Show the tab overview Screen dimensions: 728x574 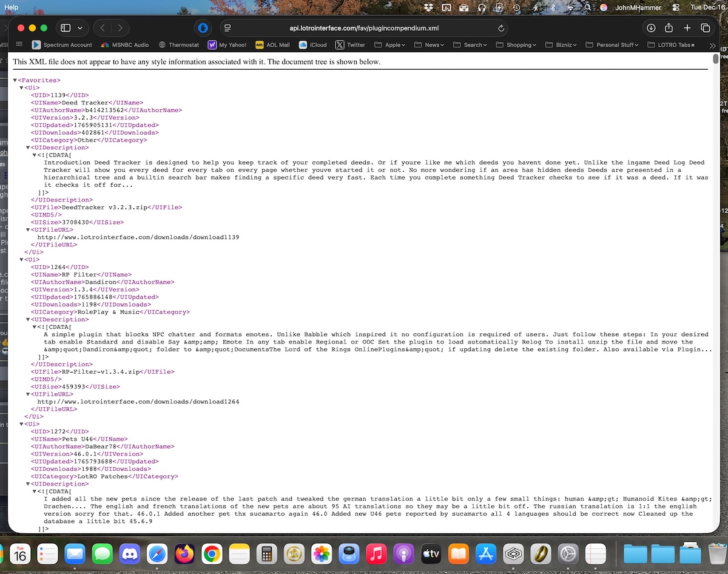point(706,28)
